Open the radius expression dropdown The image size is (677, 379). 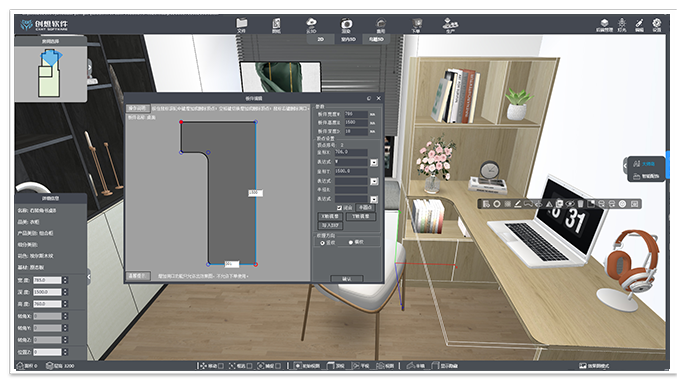click(x=374, y=199)
